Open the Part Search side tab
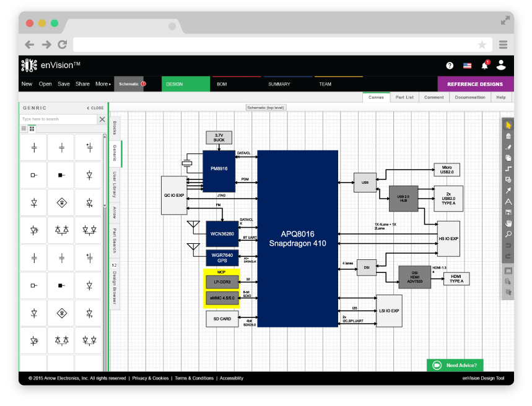The height and width of the screenshot is (406, 532). (x=115, y=241)
